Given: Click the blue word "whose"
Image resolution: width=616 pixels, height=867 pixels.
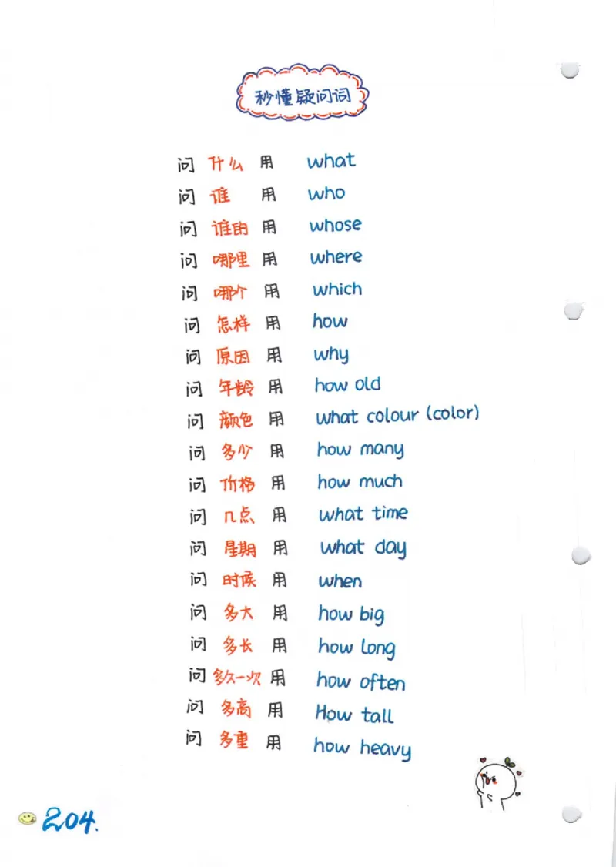Looking at the screenshot, I should 335,226.
